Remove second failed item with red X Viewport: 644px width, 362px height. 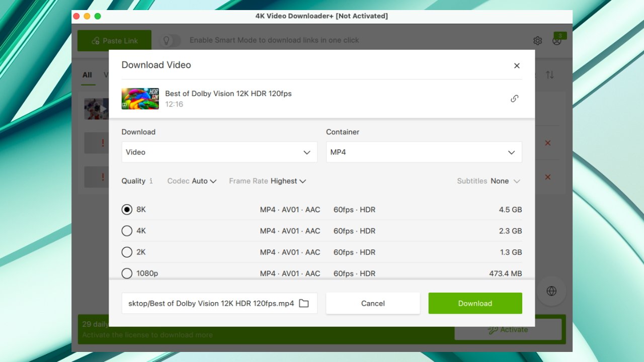click(548, 177)
